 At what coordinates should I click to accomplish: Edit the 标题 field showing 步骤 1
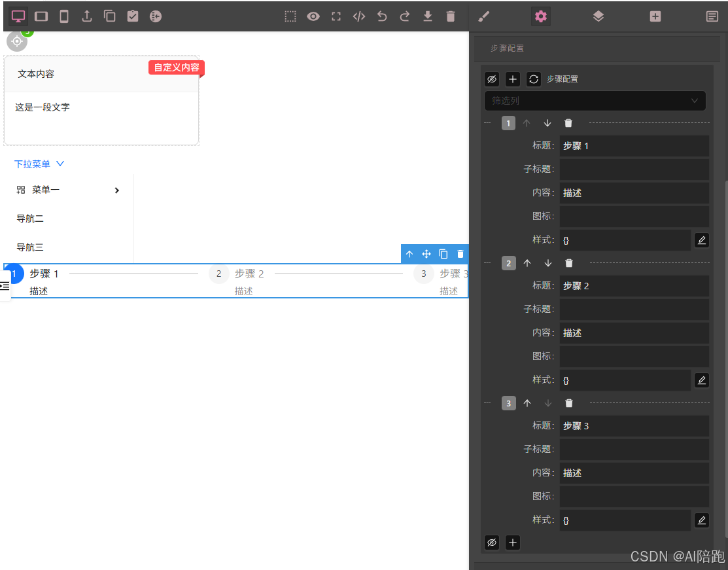(x=634, y=146)
